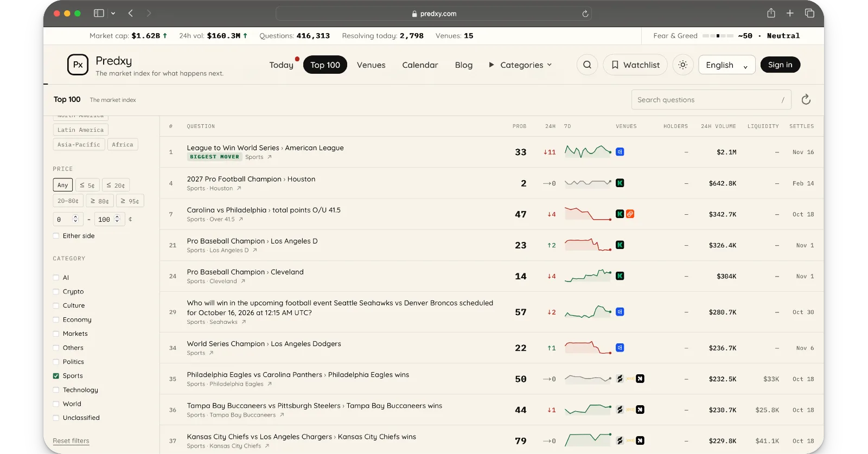Go to the Calendar tab

[420, 65]
